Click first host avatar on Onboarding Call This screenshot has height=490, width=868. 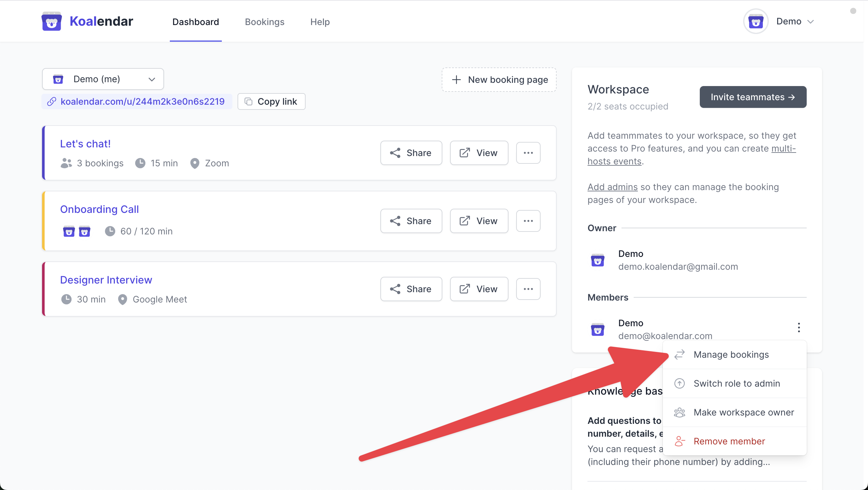click(69, 231)
